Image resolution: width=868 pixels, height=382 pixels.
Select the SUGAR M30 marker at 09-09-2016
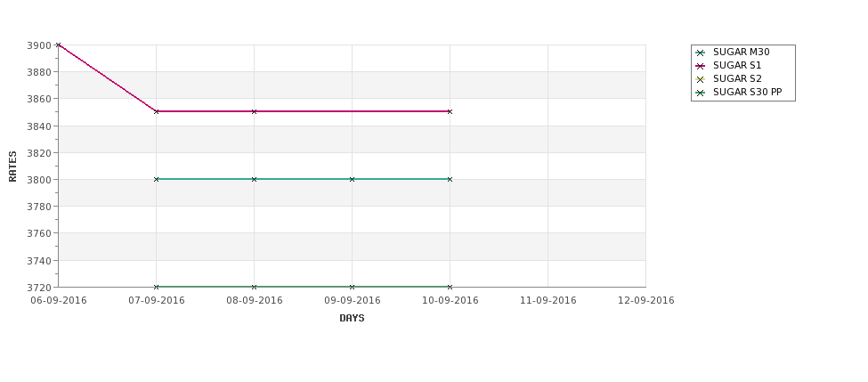click(352, 179)
